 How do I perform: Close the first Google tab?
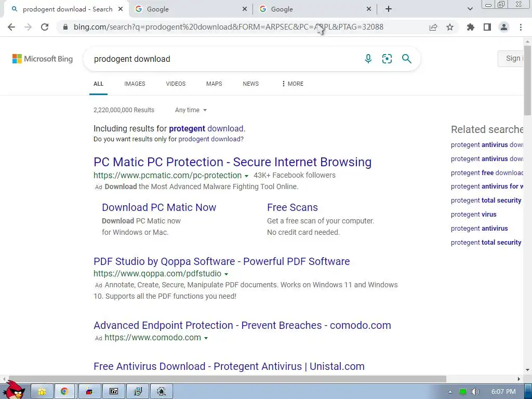pyautogui.click(x=245, y=9)
